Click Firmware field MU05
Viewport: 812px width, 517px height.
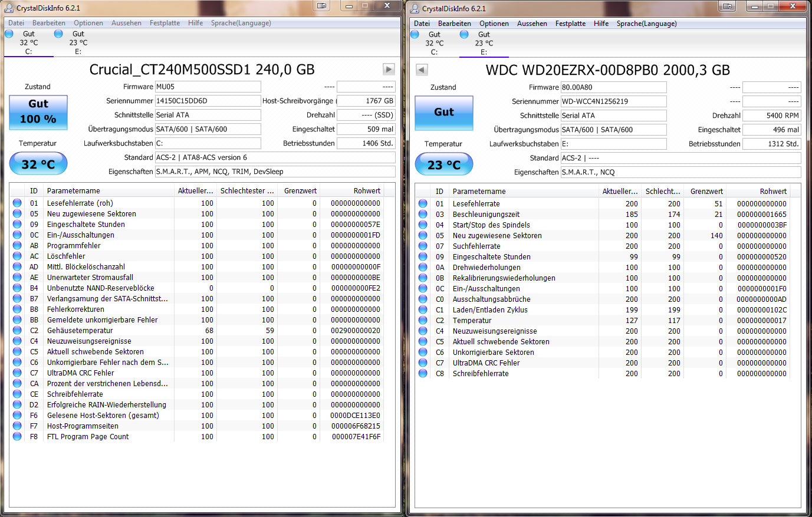(208, 87)
